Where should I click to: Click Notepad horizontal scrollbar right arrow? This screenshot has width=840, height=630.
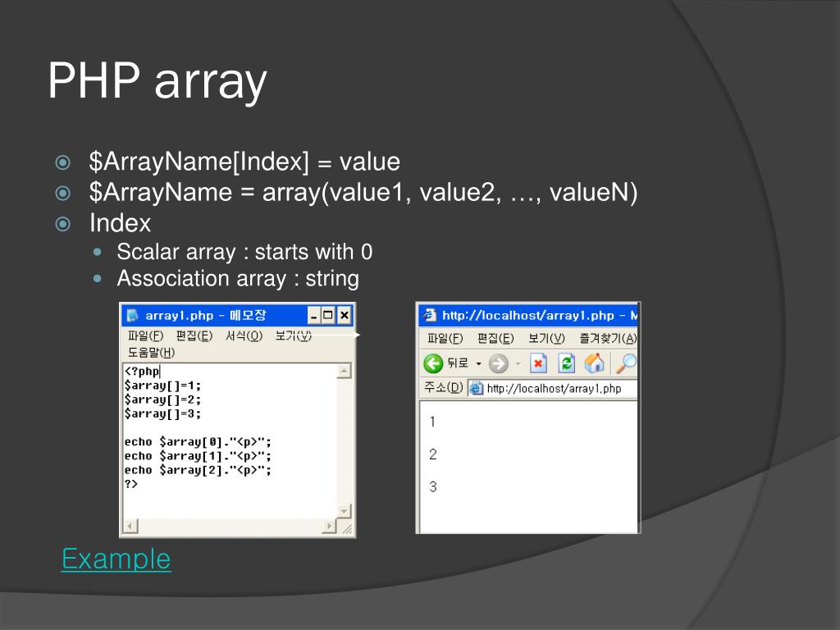(330, 526)
